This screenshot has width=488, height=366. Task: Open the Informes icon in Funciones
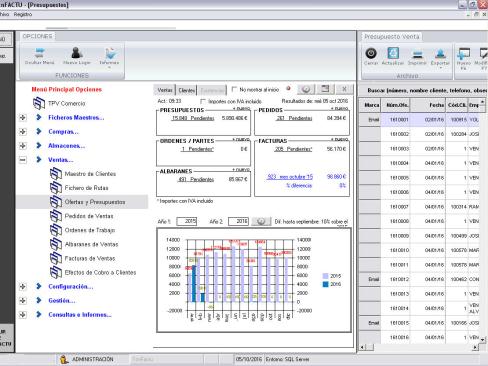click(110, 53)
